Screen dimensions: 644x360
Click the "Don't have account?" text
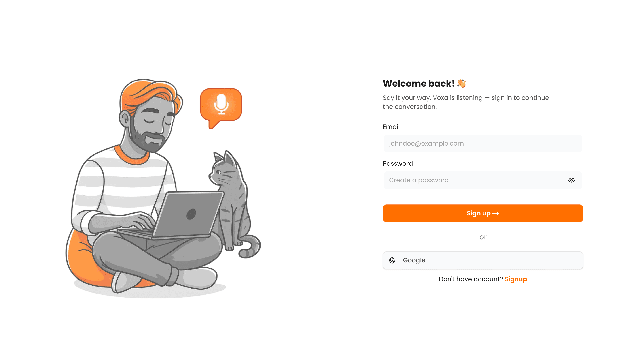[x=470, y=279]
